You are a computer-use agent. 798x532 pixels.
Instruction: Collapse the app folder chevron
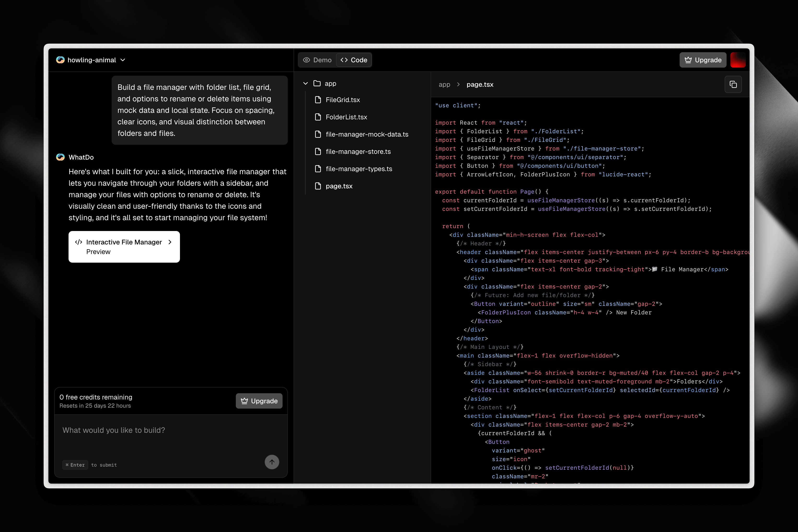coord(305,83)
